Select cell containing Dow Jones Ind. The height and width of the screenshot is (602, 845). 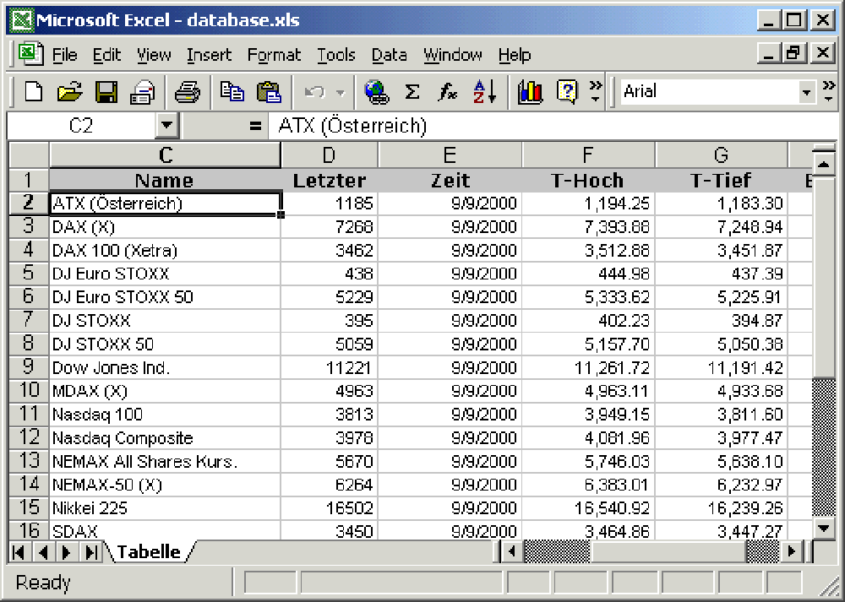[x=165, y=368]
